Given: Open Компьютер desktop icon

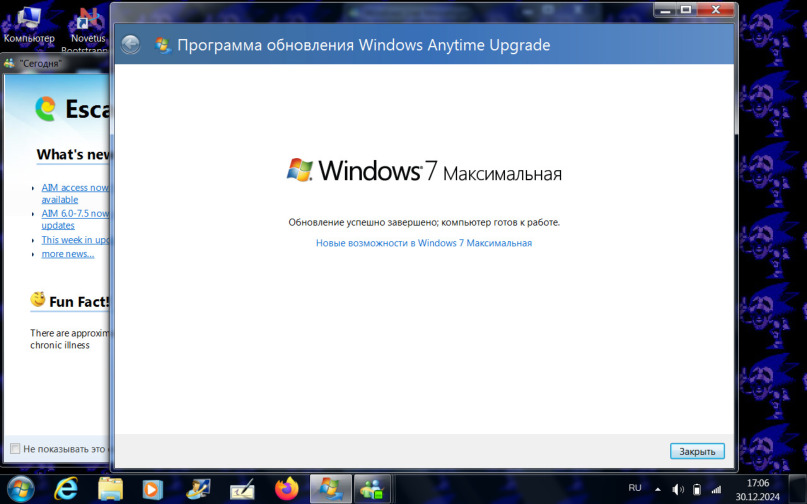Looking at the screenshot, I should tap(29, 24).
